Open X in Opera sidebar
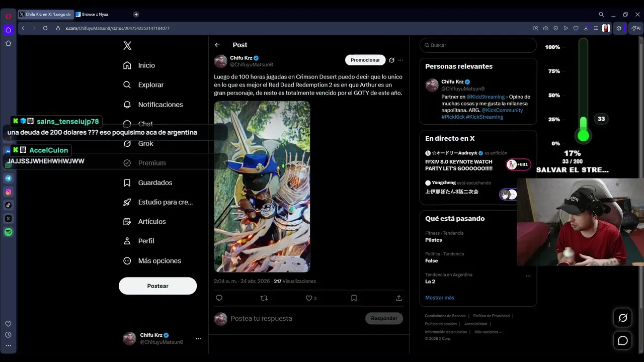This screenshot has height=362, width=644. pyautogui.click(x=8, y=219)
